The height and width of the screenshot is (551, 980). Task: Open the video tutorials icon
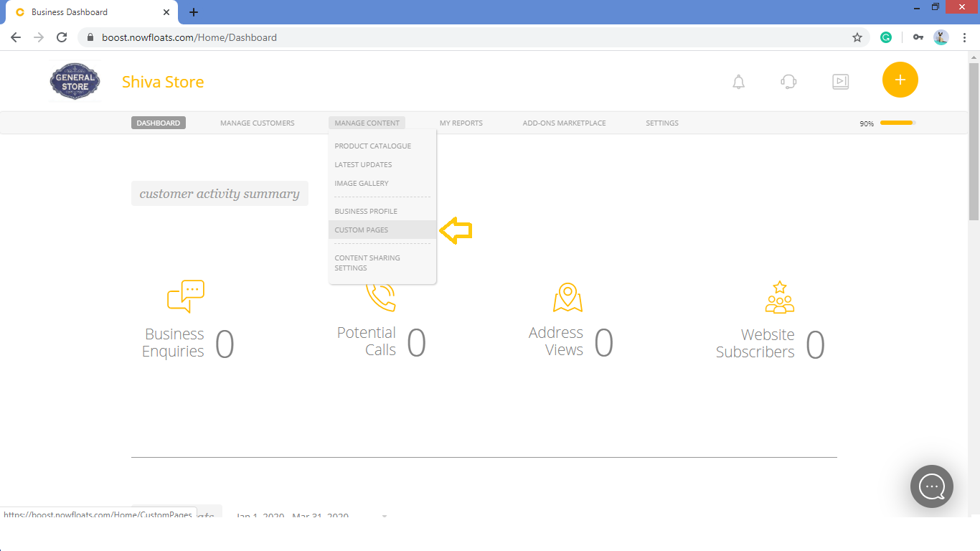click(840, 81)
